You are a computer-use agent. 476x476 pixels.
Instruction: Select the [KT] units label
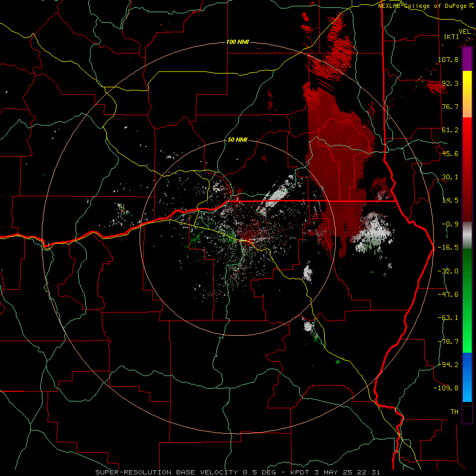[x=452, y=36]
